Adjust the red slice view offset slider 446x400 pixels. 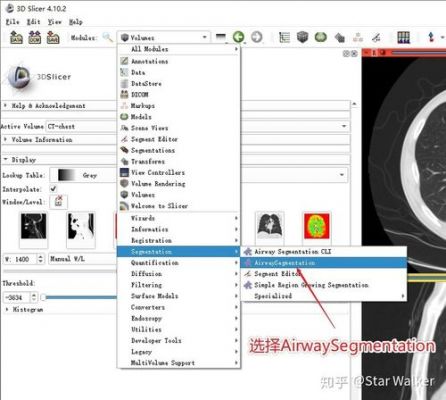coord(419,53)
